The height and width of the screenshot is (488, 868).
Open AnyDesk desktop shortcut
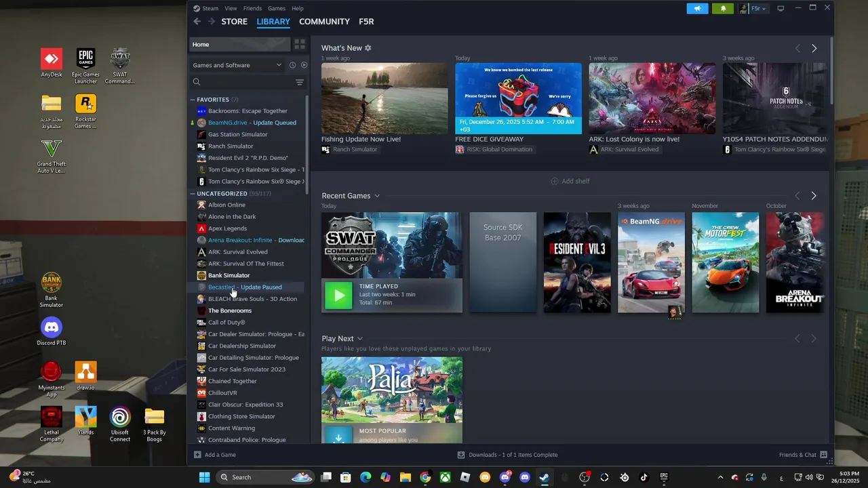[52, 63]
